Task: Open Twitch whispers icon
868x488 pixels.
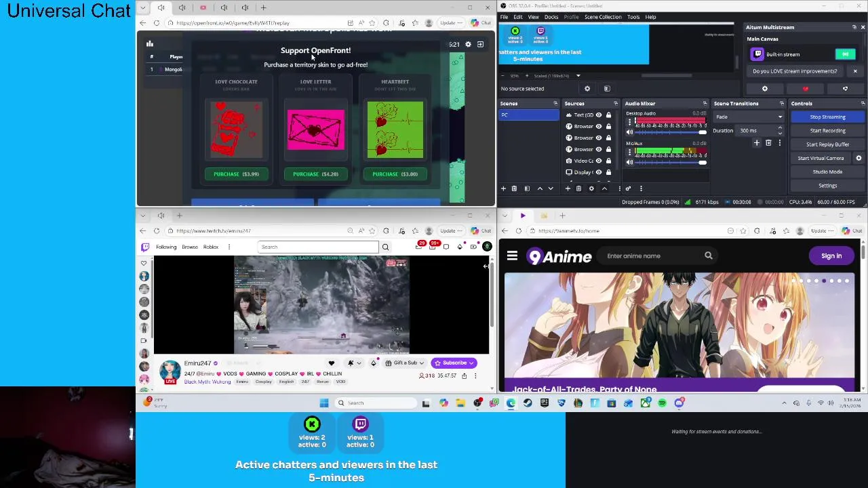Action: pos(446,247)
